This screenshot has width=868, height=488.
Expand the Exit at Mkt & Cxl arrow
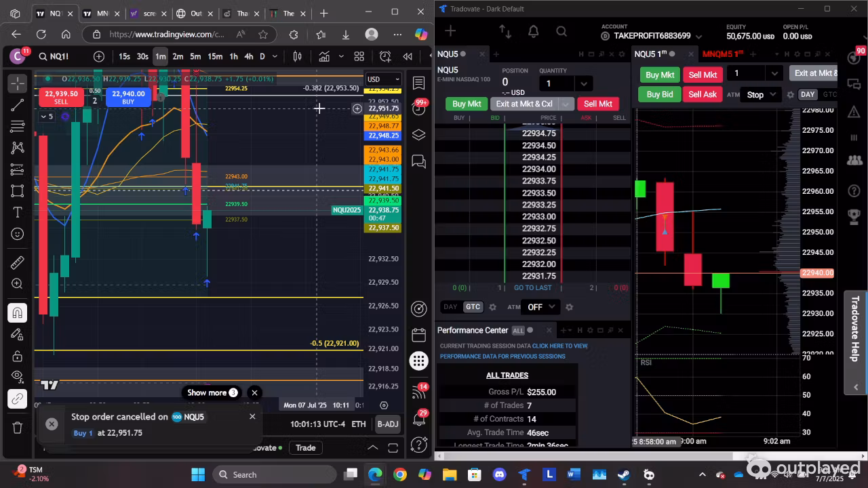(566, 104)
